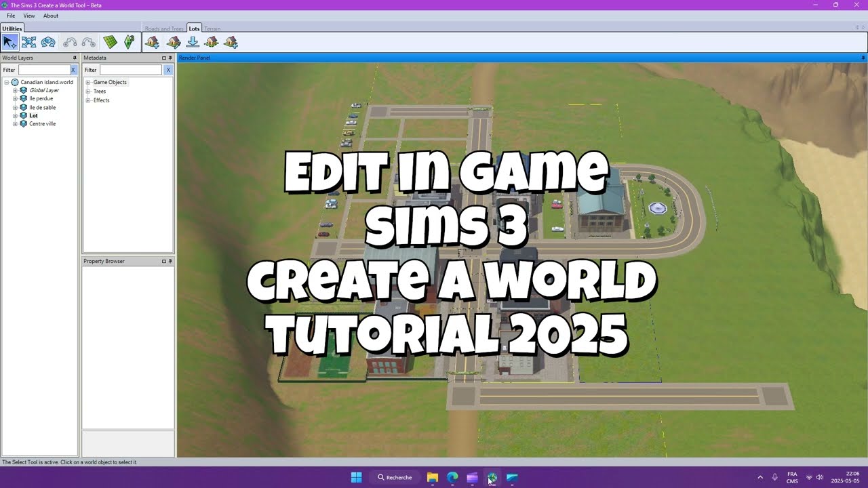Clear the Metadata filter with X

tap(168, 70)
